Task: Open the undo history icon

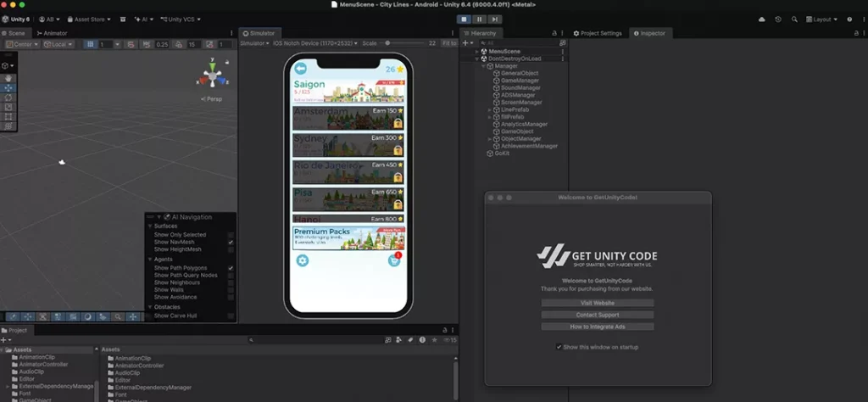Action: 778,20
